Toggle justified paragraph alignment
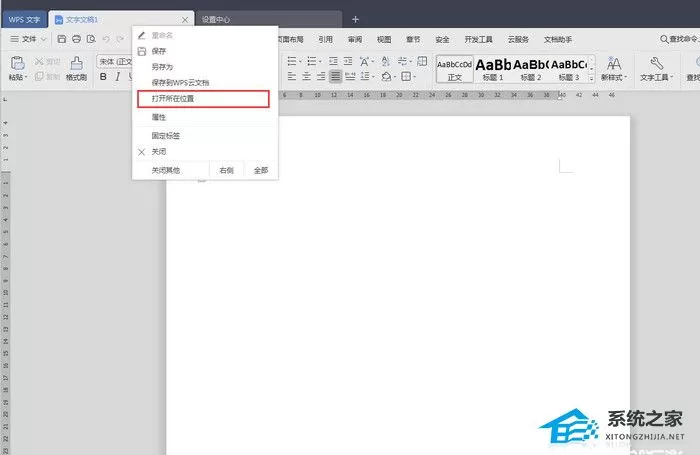 [x=335, y=76]
